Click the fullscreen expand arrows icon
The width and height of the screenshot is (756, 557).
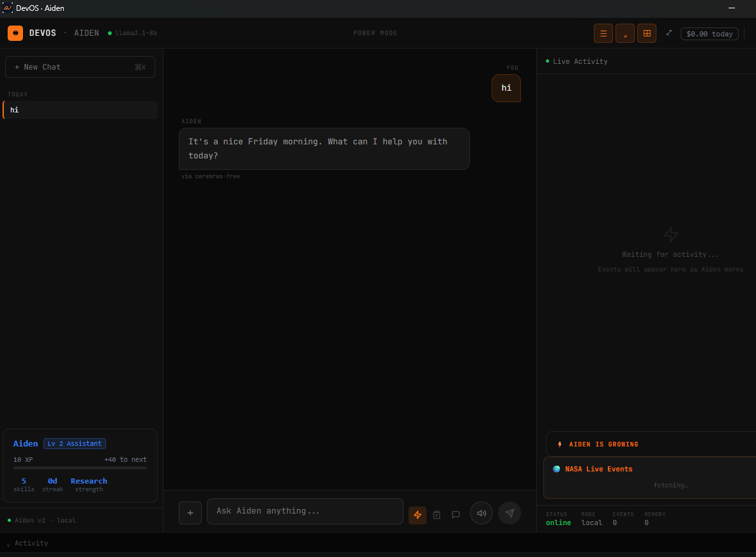click(x=669, y=33)
